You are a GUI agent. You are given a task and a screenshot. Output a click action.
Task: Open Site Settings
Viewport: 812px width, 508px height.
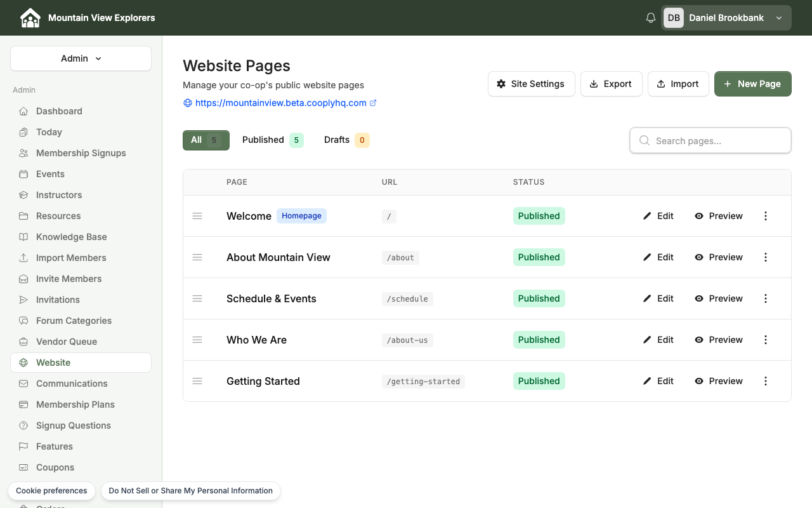point(531,84)
